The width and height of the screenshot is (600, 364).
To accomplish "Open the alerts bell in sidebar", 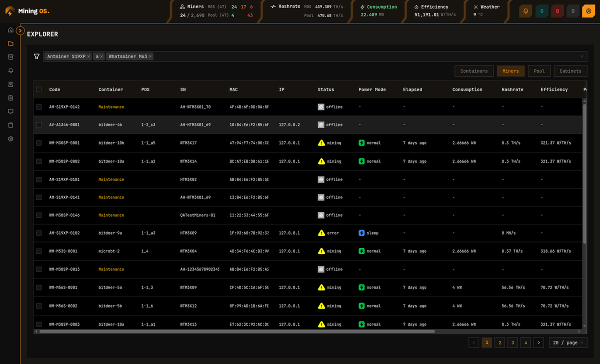I will pyautogui.click(x=10, y=70).
